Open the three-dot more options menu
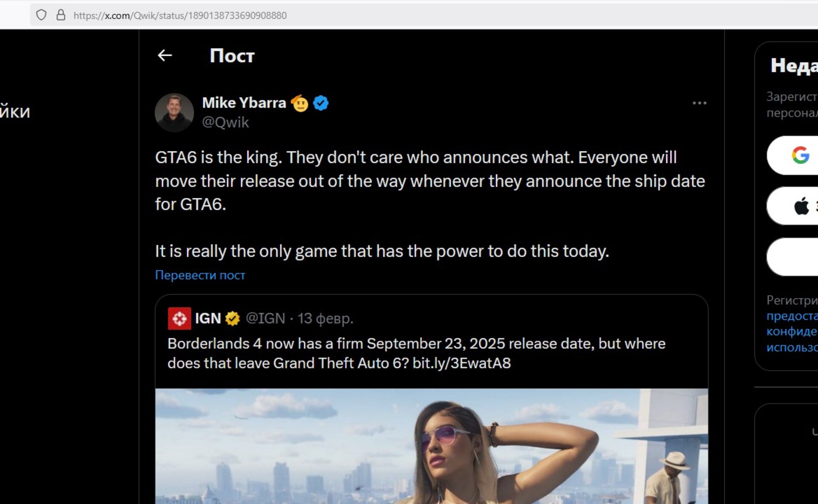Screen dimensions: 818x504 click(x=699, y=103)
